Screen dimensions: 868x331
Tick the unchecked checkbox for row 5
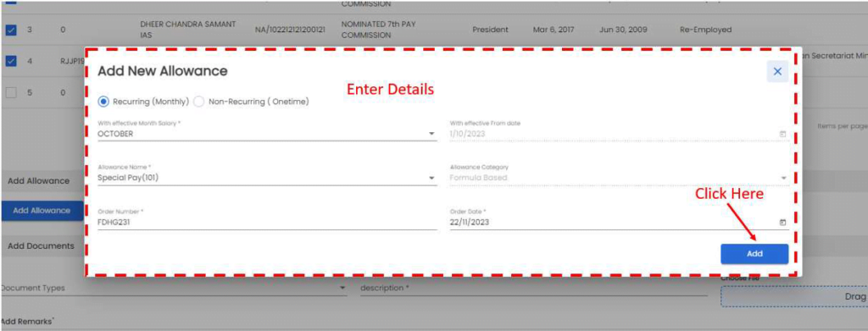pos(11,93)
